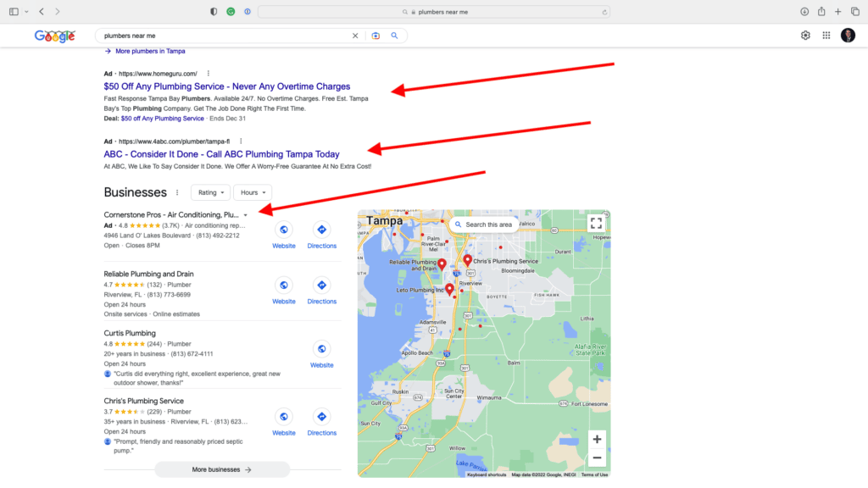Get directions to Chris's Plumbing Service
Image resolution: width=868 pixels, height=488 pixels.
tap(321, 423)
